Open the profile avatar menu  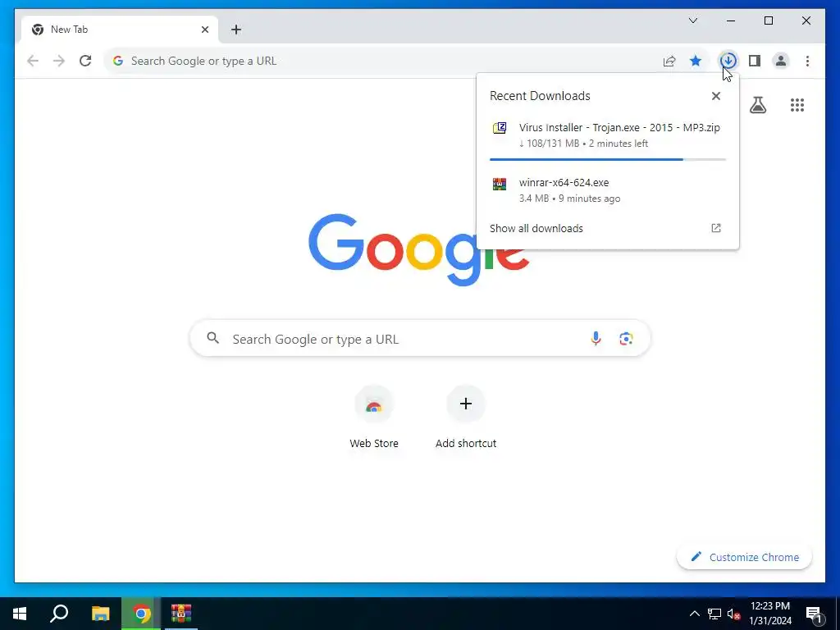781,61
